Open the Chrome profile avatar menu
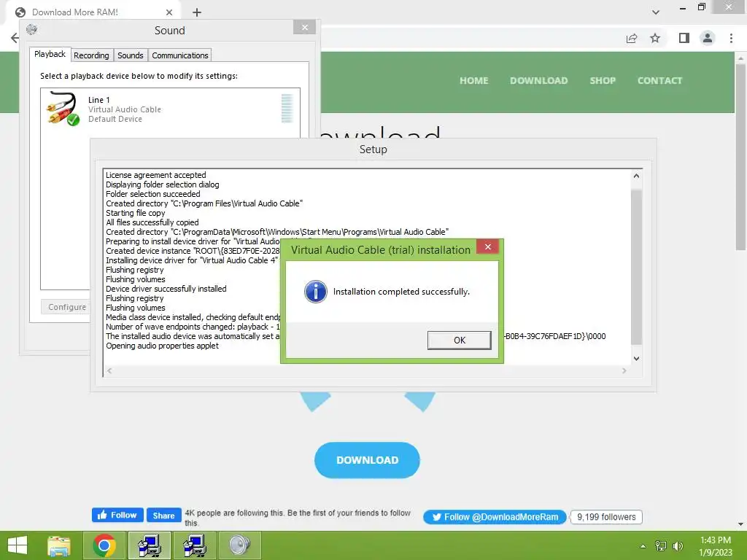Image resolution: width=747 pixels, height=560 pixels. click(x=708, y=38)
